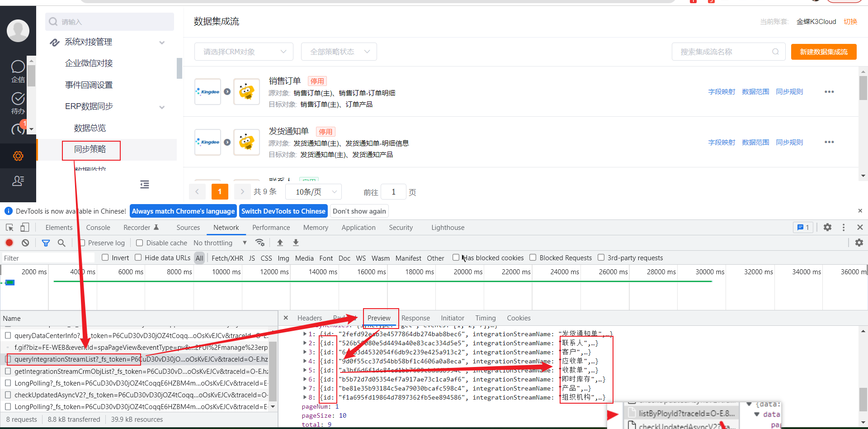The height and width of the screenshot is (429, 868).
Task: Open the 10条/页 page size dropdown
Action: tap(314, 192)
